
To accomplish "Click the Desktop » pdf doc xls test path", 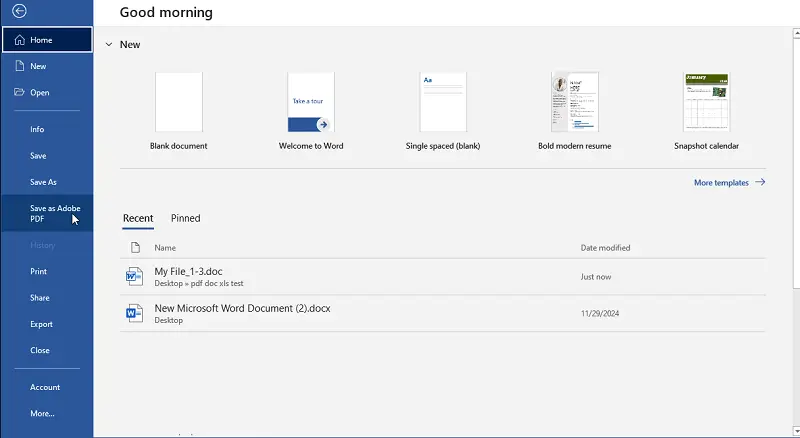I will [x=198, y=283].
